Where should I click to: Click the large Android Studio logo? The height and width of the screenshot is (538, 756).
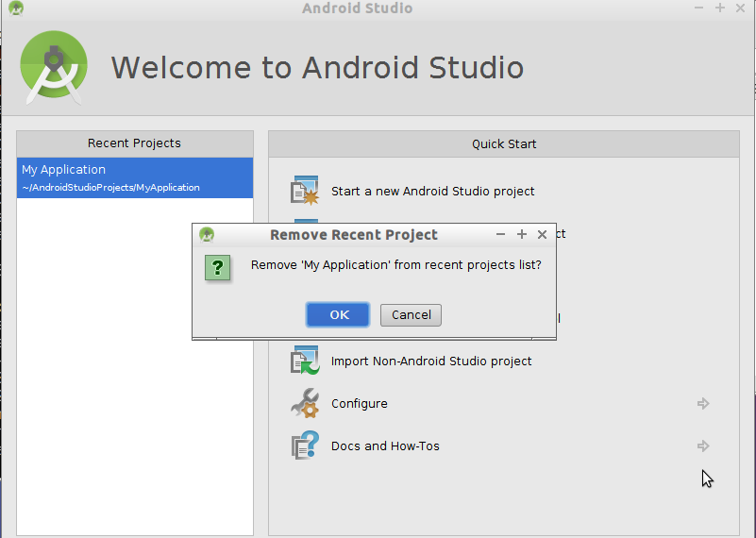(x=54, y=67)
